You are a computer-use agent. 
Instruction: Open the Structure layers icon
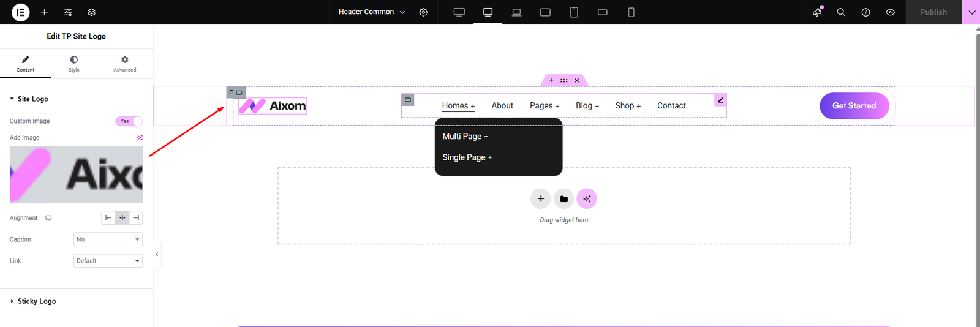click(x=91, y=12)
